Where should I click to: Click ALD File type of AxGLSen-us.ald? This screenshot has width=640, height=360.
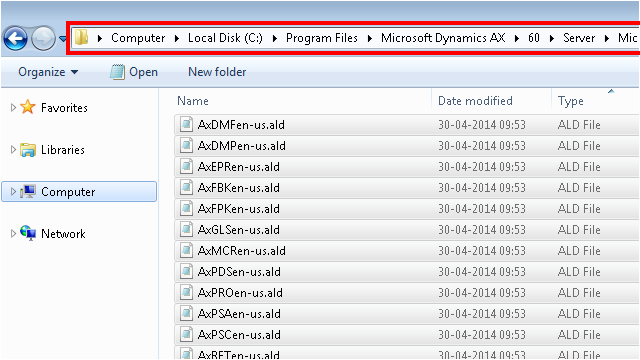point(579,230)
